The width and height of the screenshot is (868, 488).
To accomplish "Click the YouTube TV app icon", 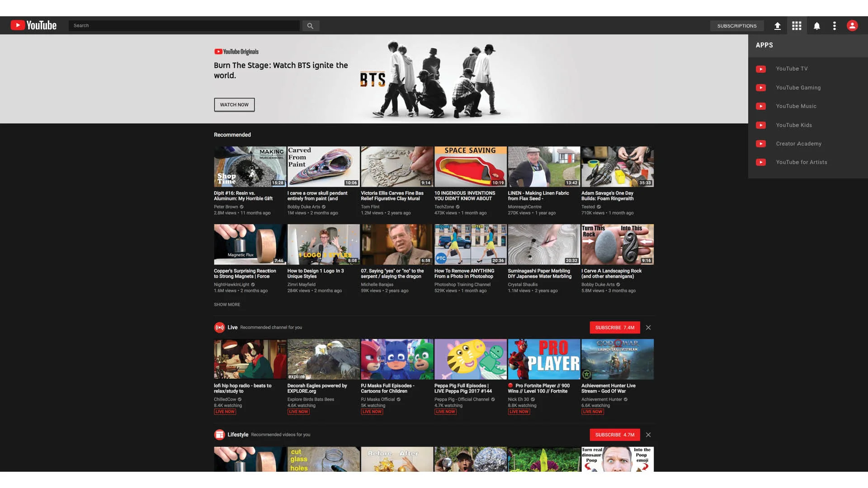I will [761, 69].
